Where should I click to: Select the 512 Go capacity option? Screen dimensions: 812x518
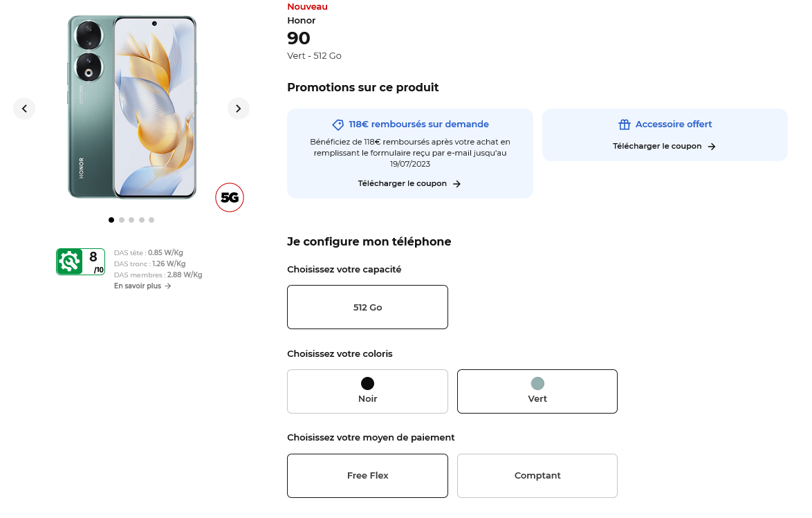coord(367,307)
